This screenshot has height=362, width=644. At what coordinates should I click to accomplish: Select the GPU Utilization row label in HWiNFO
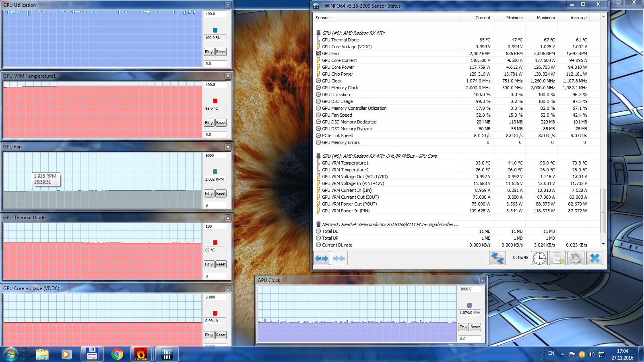[336, 95]
